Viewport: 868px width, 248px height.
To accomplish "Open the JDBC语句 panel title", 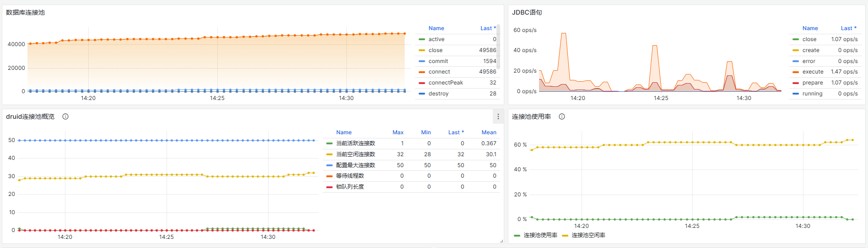I will pyautogui.click(x=527, y=12).
